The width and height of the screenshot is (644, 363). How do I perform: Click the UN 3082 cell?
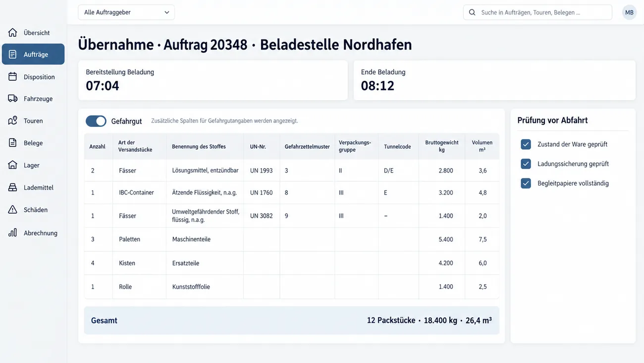262,216
